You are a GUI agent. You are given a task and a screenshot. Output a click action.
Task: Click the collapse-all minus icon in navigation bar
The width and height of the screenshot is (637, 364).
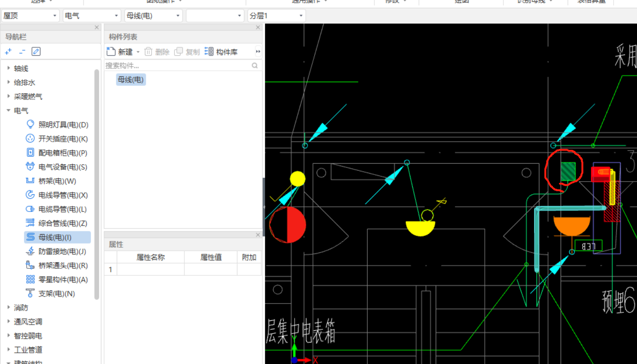[x=22, y=52]
